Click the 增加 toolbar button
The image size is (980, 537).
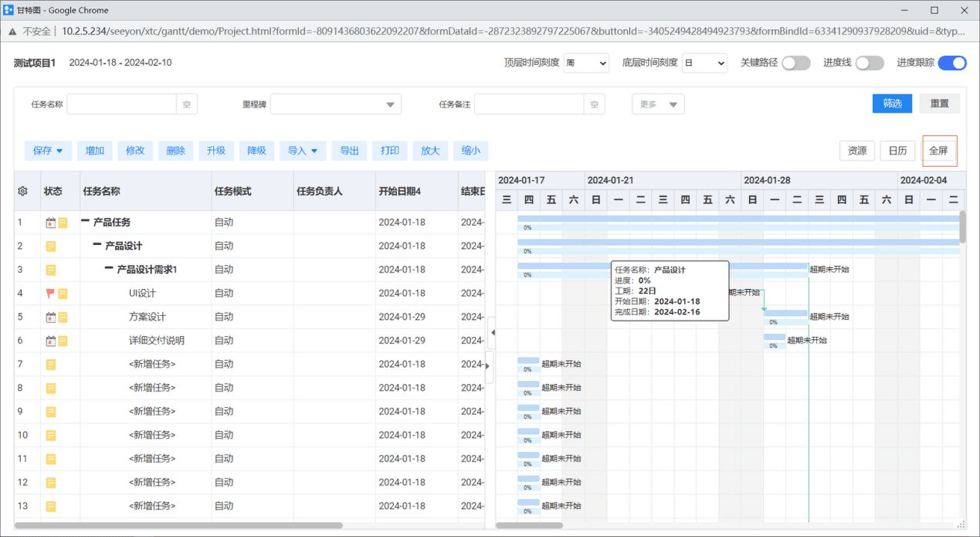95,151
